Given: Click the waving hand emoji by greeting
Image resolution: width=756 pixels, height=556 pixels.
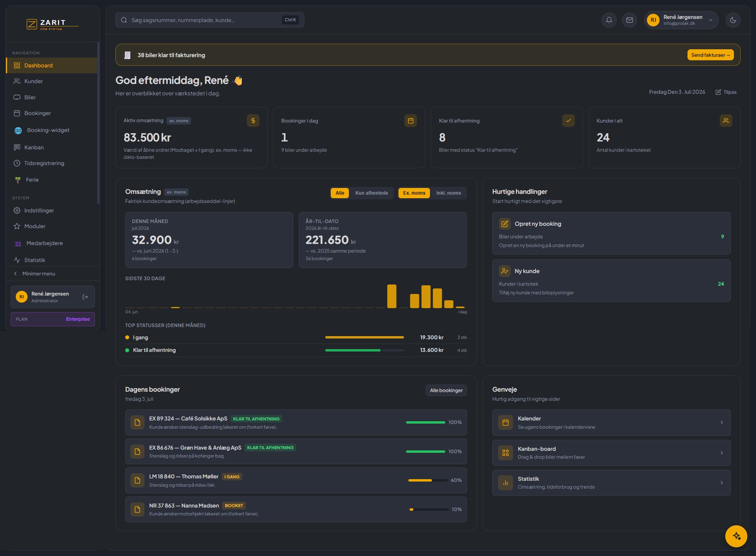Looking at the screenshot, I should (x=238, y=80).
